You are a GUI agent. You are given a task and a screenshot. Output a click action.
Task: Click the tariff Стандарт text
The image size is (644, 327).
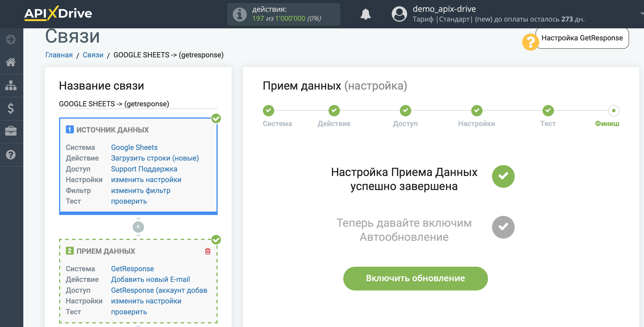coord(454,19)
